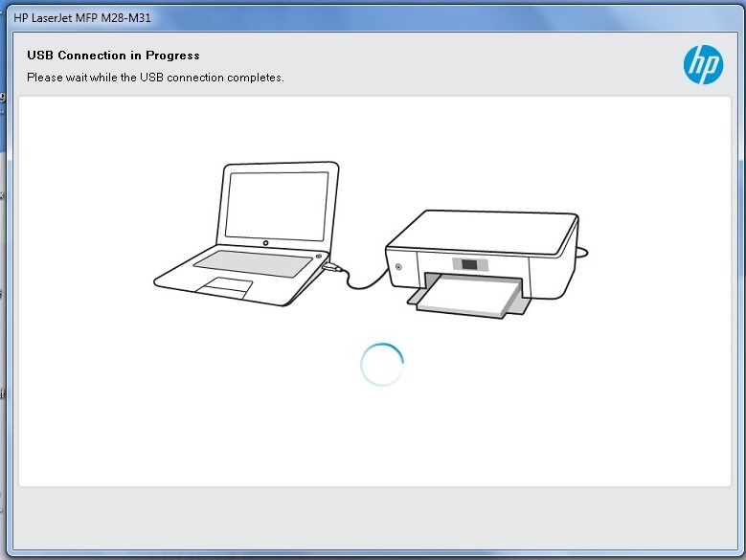Viewport: 746px width, 560px height.
Task: Click the printer's round power button
Action: click(x=397, y=267)
